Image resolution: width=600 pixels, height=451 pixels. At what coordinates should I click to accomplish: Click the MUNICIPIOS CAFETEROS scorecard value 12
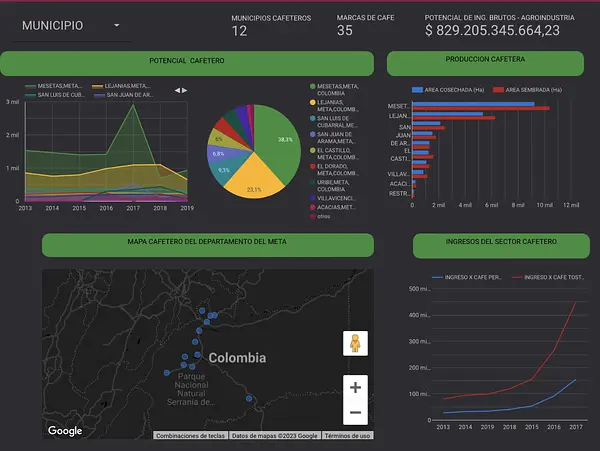[240, 31]
